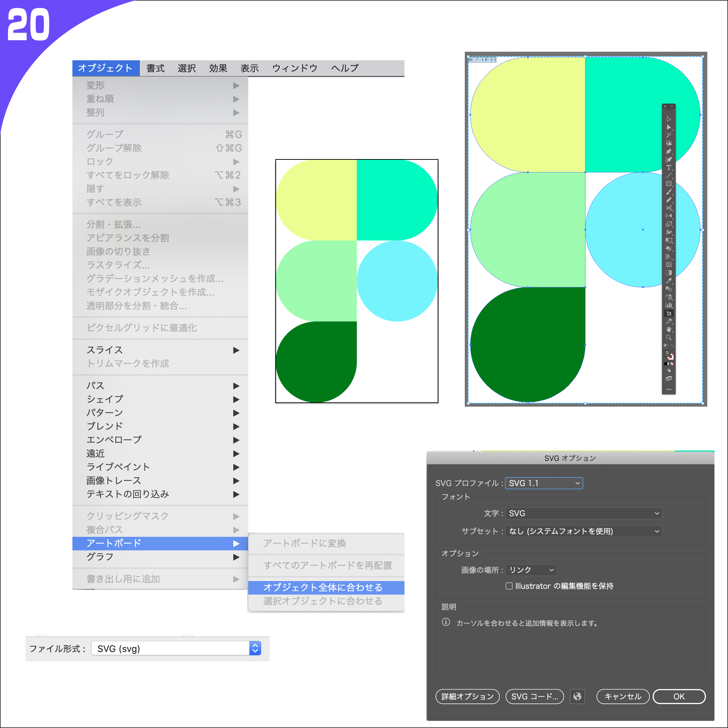Image resolution: width=728 pixels, height=728 pixels.
Task: Select the Zoom magnifier tool
Action: (668, 338)
